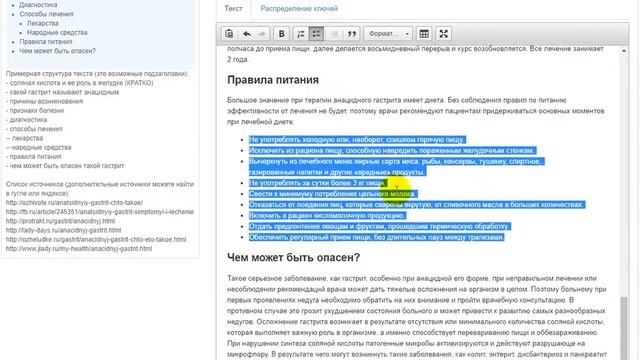Click the bullet about холодную или горячую пищу
This screenshot has height=360, width=640.
(357, 140)
